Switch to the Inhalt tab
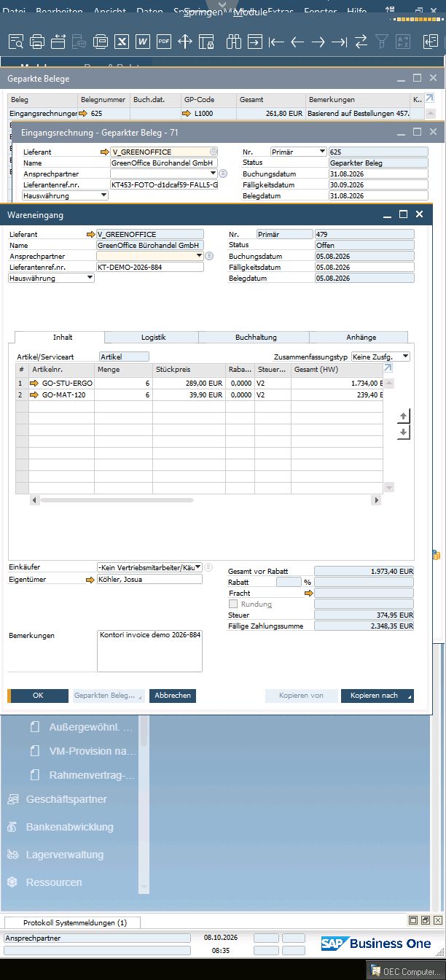Viewport: 446px width, 980px height. coord(63,337)
